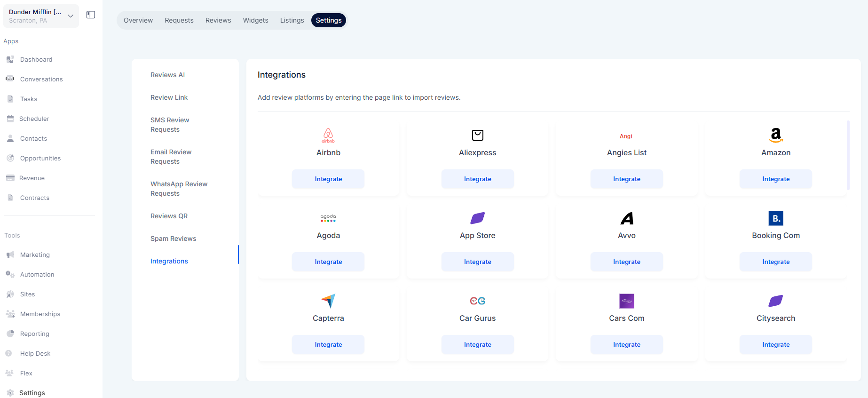Click the Tasks icon in sidebar

pyautogui.click(x=10, y=99)
